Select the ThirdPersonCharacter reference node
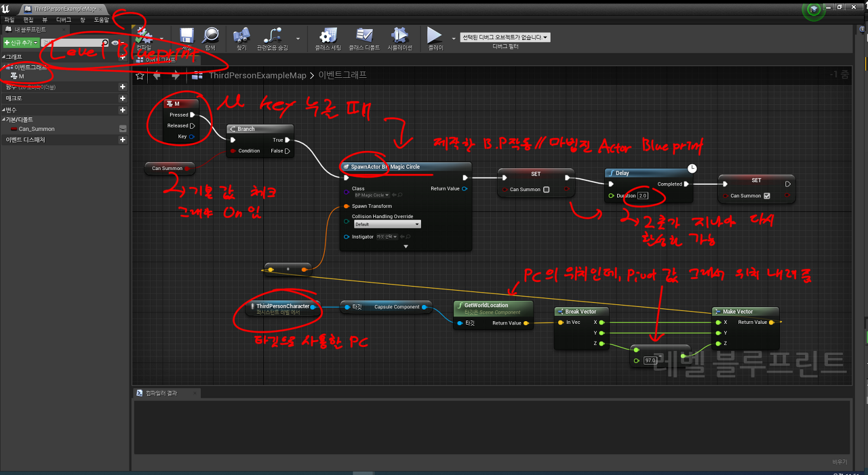This screenshot has width=868, height=475. click(282, 309)
